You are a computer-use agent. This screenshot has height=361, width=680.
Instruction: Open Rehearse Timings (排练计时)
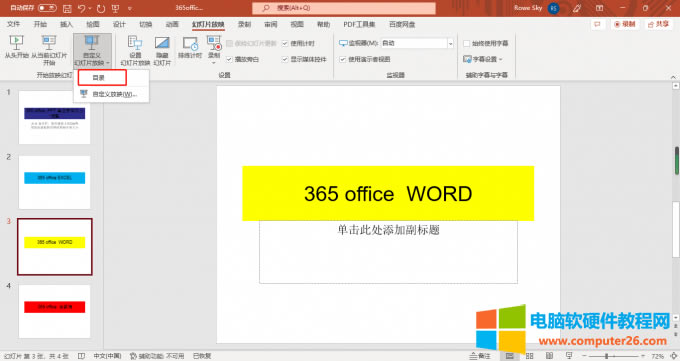(x=190, y=48)
